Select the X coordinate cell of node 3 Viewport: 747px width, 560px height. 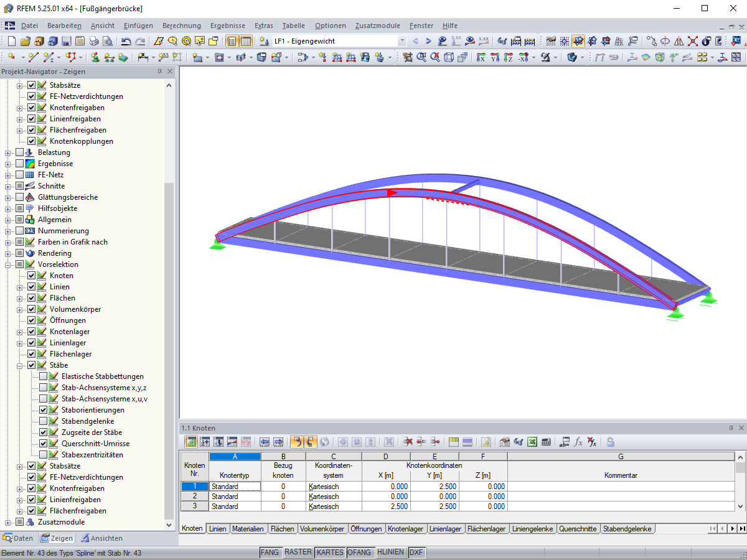(386, 506)
